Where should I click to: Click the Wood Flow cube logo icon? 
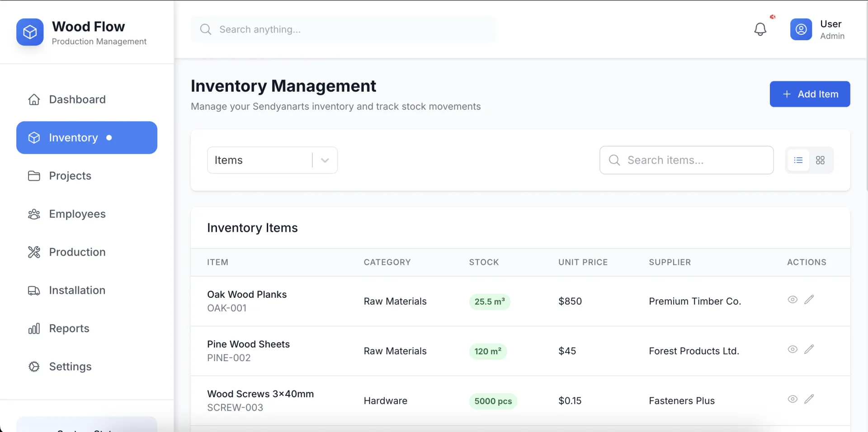(30, 32)
